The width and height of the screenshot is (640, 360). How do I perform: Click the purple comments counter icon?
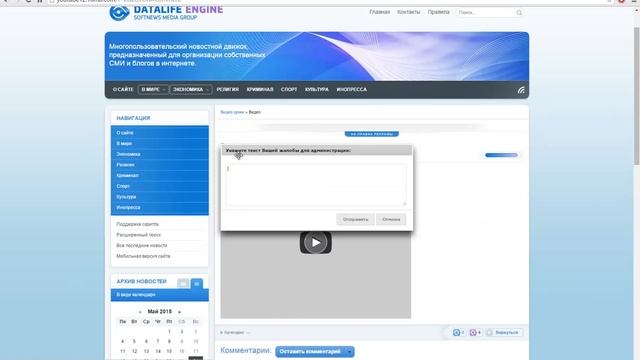[473, 333]
